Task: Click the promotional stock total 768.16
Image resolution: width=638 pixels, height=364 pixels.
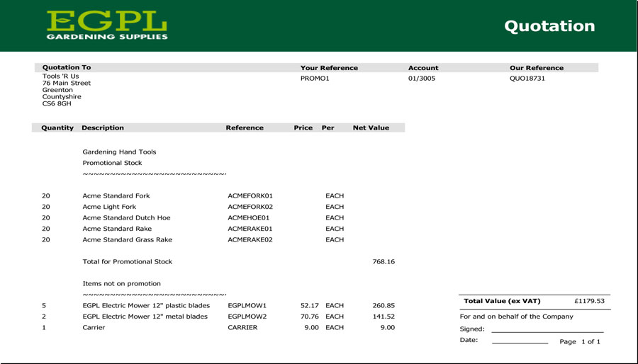Action: pos(383,262)
